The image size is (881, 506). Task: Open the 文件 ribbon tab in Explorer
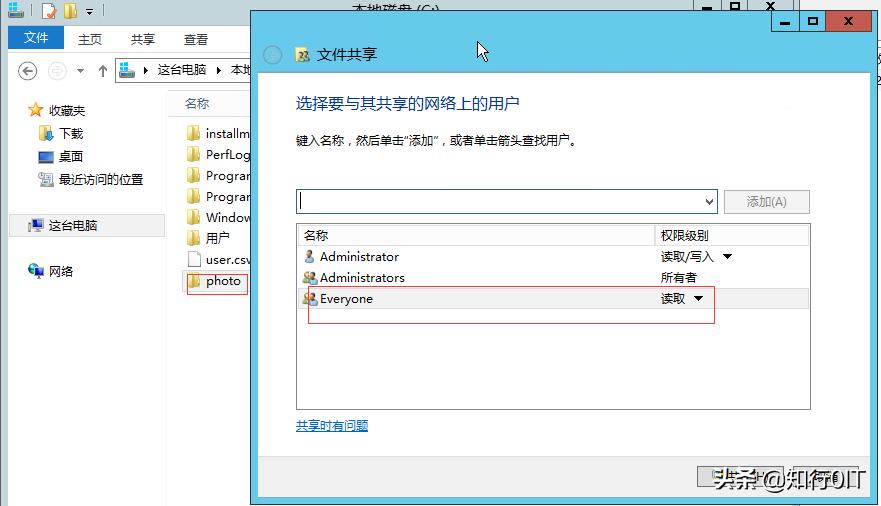(x=36, y=38)
